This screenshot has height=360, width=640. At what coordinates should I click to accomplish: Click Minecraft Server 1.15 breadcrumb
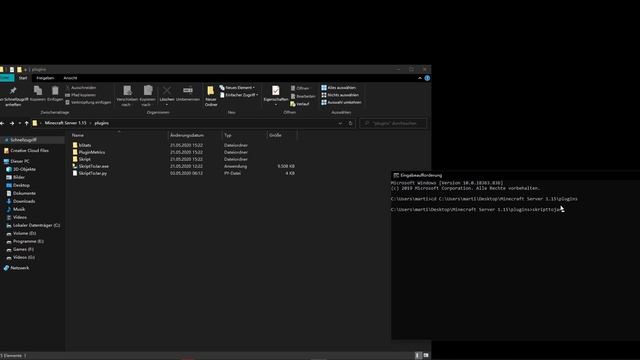point(65,123)
